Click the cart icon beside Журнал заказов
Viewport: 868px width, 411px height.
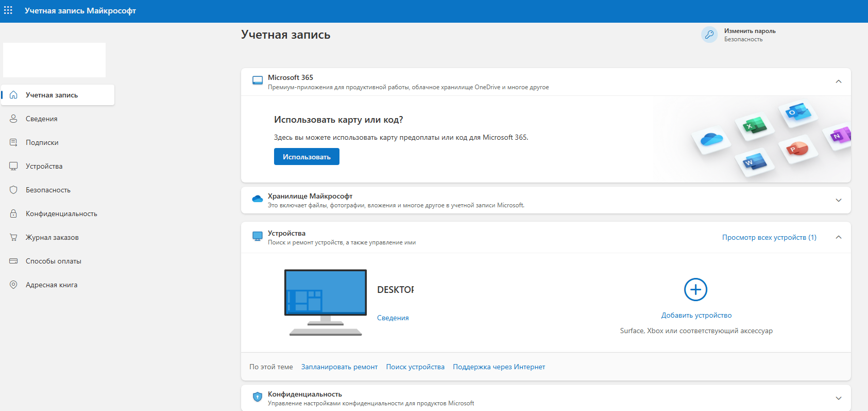pos(14,237)
